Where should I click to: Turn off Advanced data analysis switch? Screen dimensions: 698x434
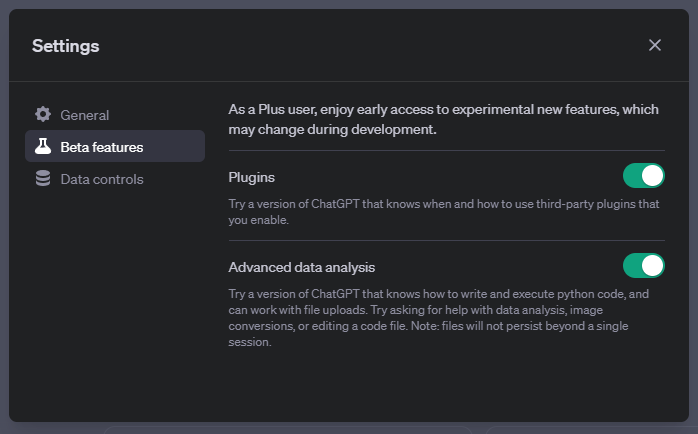(643, 266)
